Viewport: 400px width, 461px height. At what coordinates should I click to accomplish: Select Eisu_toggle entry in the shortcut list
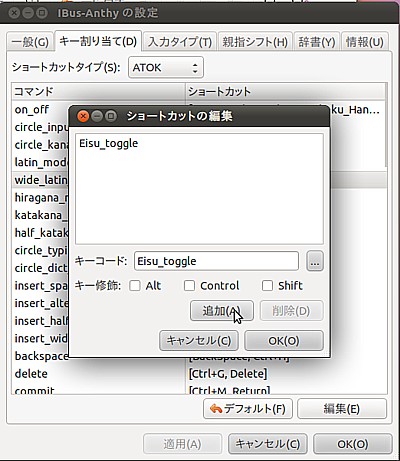click(x=109, y=144)
